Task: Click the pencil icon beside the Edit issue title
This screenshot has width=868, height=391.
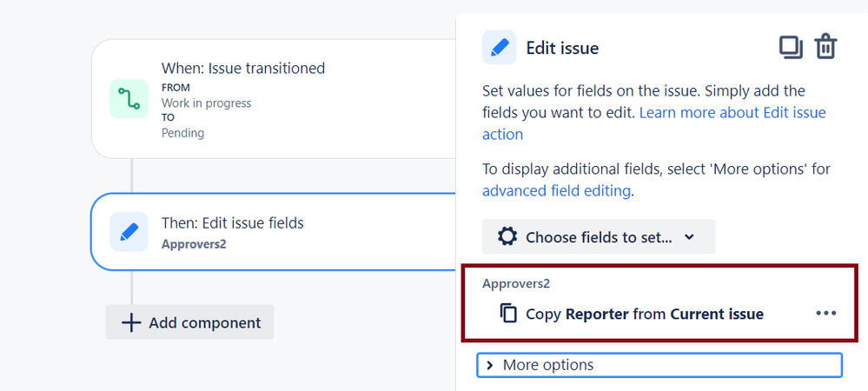Action: [x=500, y=48]
